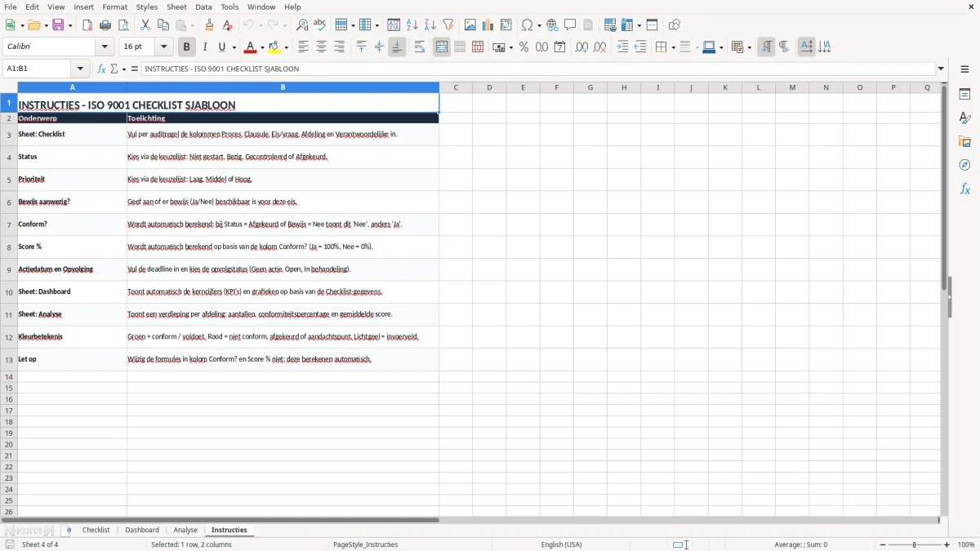Image resolution: width=980 pixels, height=551 pixels.
Task: Format the cell as percent
Action: coord(523,47)
